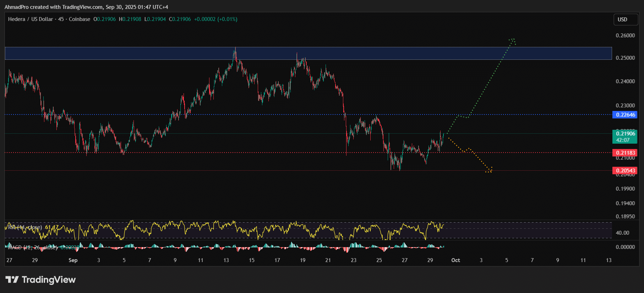This screenshot has height=293, width=644.
Task: Click the orange dotted arrow head
Action: click(490, 170)
